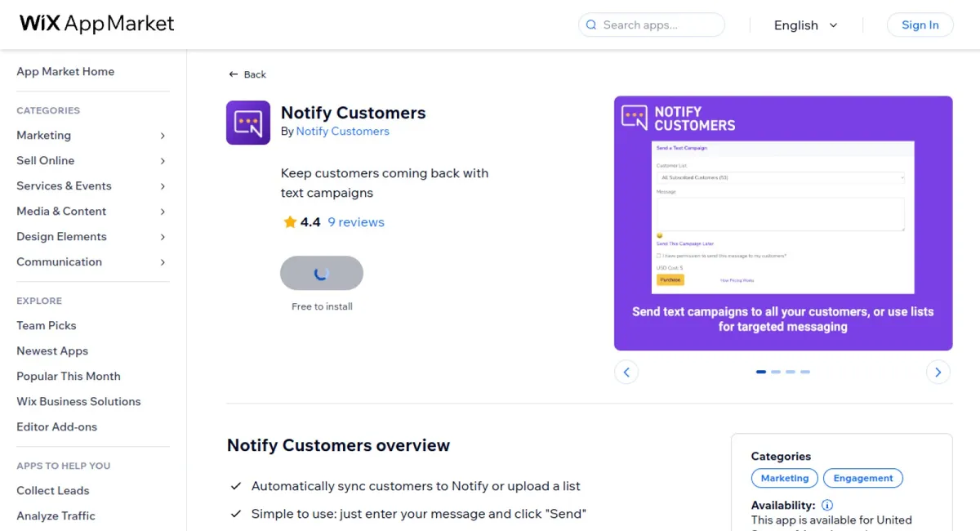Click the Notify Customers app icon
Screen dimensions: 980x531
coord(248,123)
